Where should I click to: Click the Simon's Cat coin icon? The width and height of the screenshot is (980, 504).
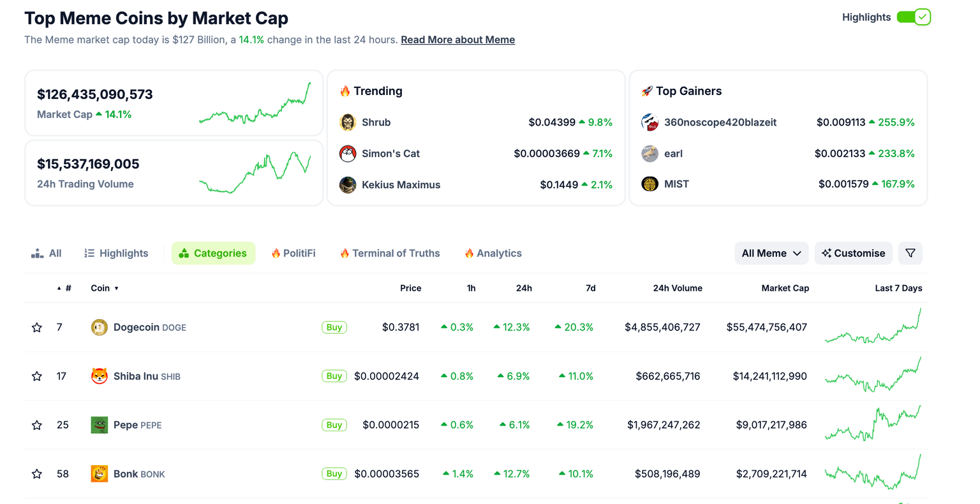click(x=348, y=154)
